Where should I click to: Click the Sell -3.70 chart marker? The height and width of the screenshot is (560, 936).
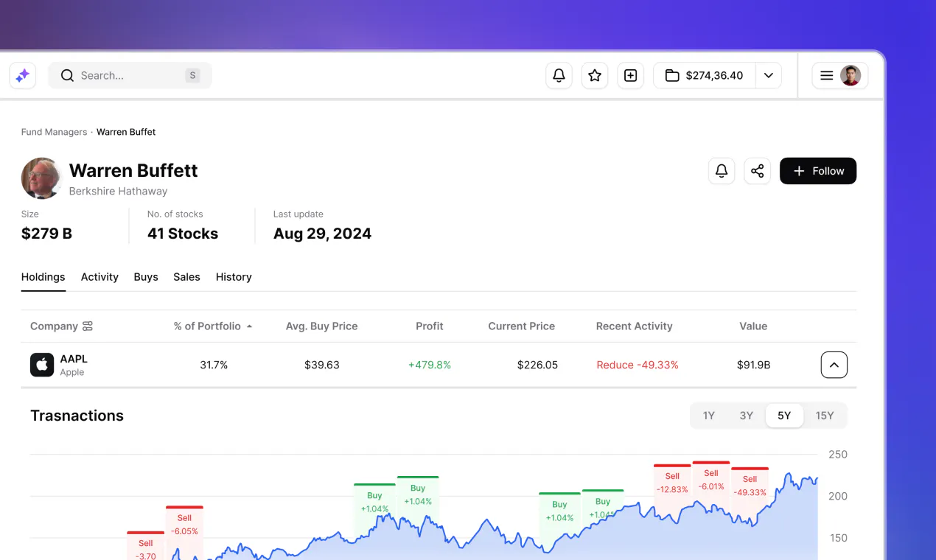[x=146, y=546]
